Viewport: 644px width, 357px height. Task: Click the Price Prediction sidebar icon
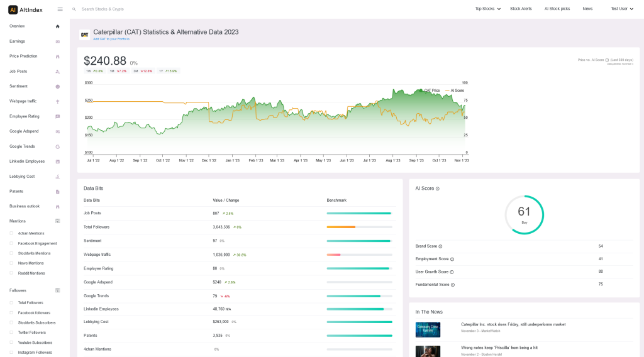tap(57, 57)
